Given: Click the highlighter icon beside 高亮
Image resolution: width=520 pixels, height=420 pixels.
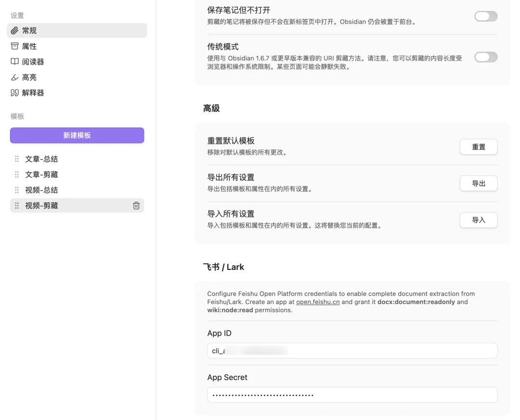Looking at the screenshot, I should coord(15,77).
